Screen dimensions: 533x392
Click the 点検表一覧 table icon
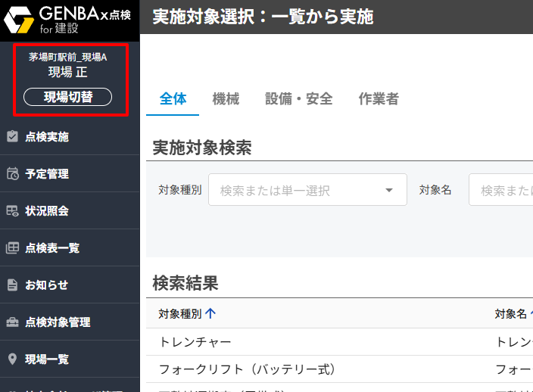(x=12, y=248)
